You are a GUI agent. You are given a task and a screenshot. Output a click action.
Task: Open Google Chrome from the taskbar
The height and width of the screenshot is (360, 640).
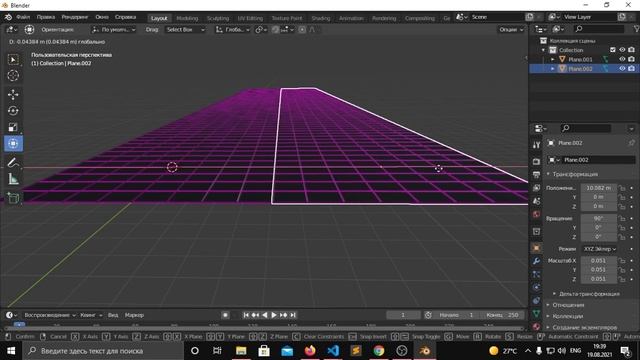(x=379, y=351)
